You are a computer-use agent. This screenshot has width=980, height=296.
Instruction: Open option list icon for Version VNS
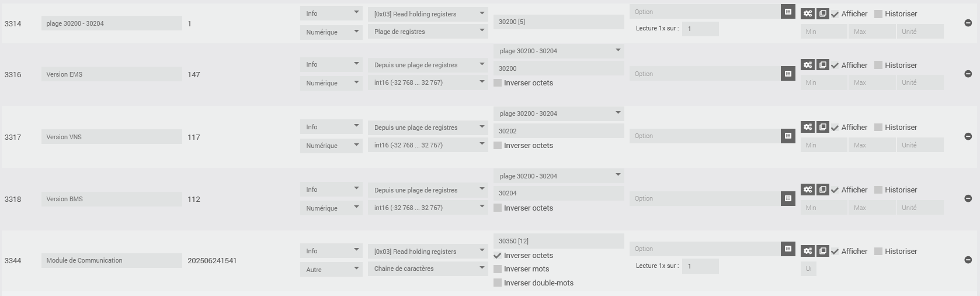[x=788, y=136]
